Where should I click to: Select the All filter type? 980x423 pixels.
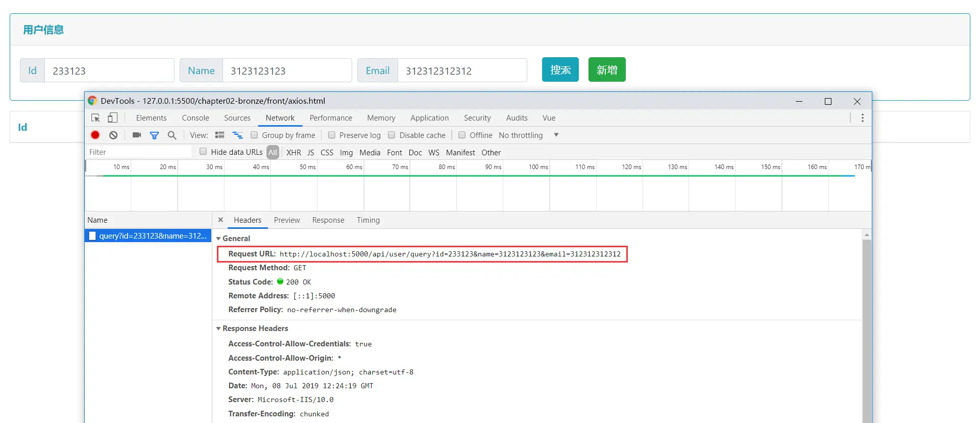pyautogui.click(x=273, y=152)
